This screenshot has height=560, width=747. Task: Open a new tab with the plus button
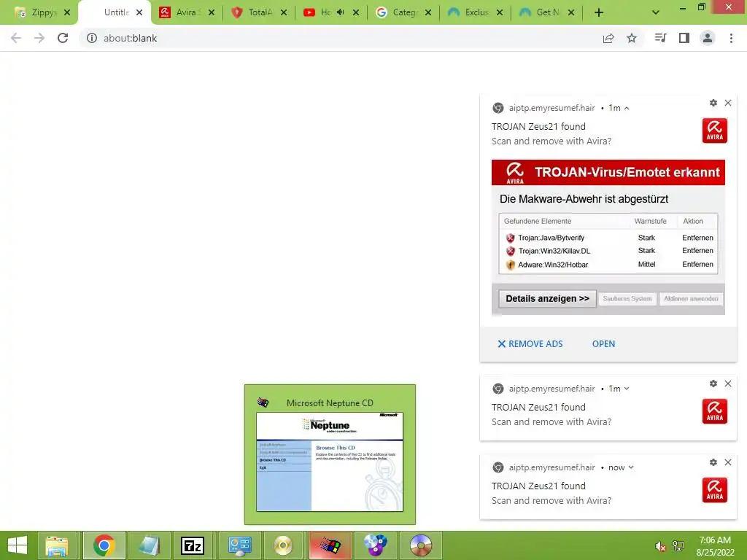599,12
